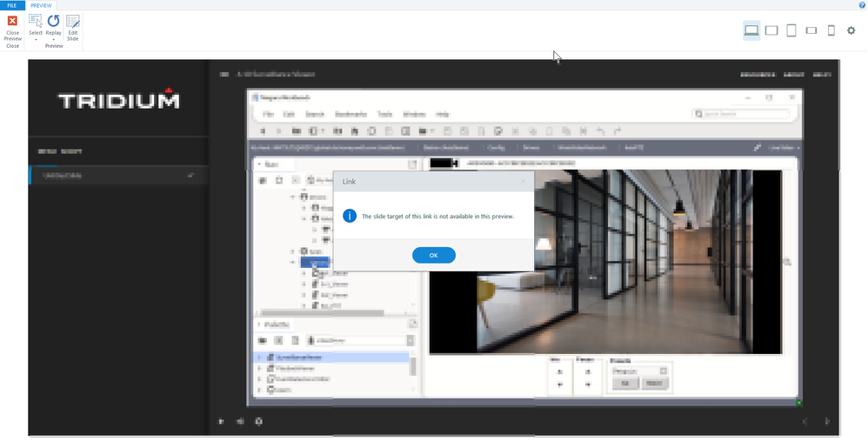Click the player menu hamburger icon
This screenshot has width=868, height=441.
point(224,75)
